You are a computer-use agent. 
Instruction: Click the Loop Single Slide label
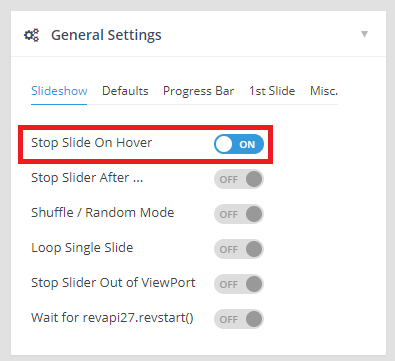tap(82, 248)
